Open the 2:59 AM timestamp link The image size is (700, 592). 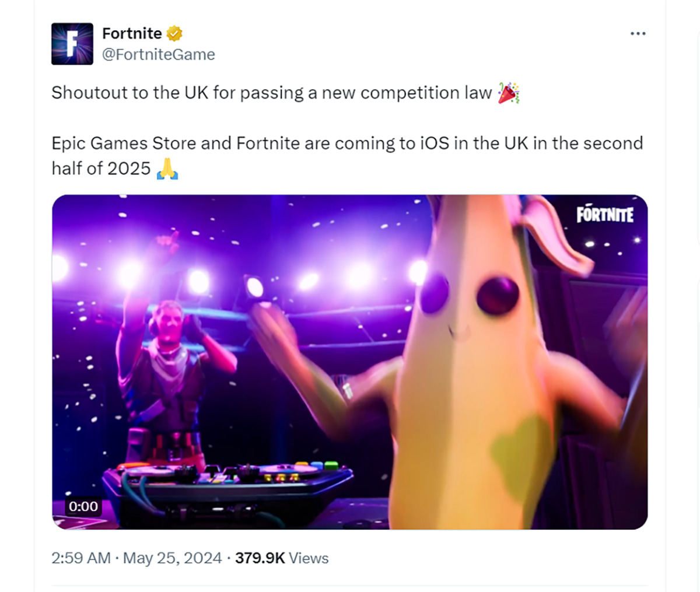point(81,558)
